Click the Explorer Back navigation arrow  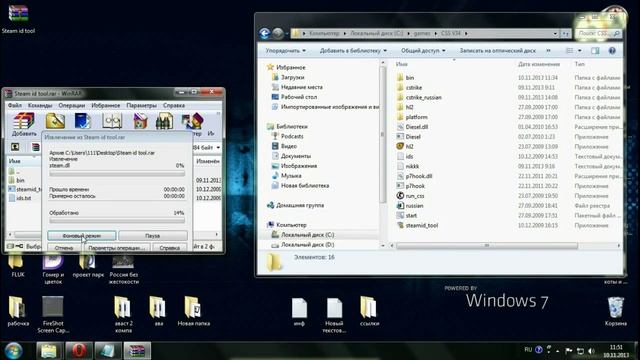264,33
